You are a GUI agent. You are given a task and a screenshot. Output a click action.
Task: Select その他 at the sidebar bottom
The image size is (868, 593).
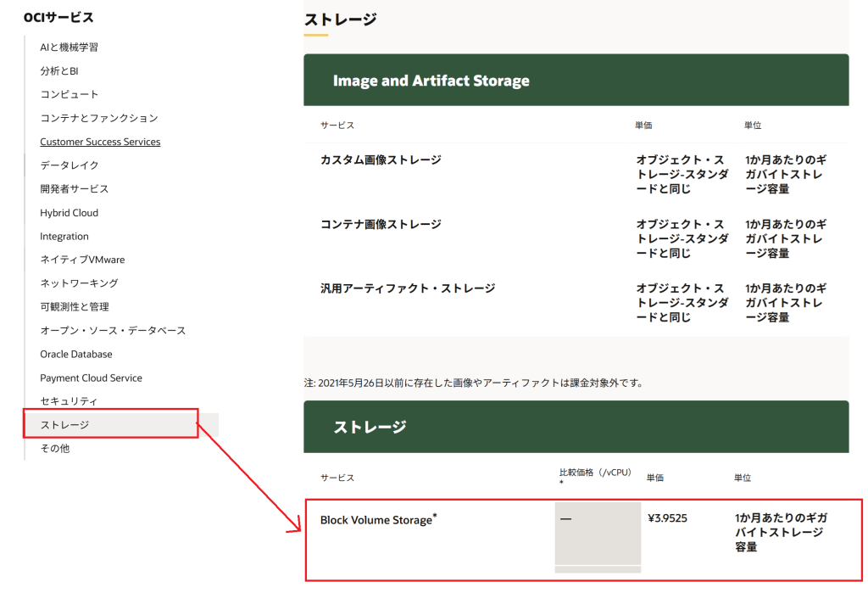click(54, 449)
